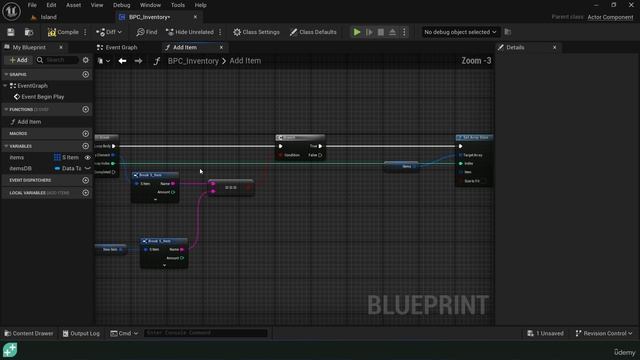Screen dimensions: 640x360
Task: Open the Cmd console type dropdown
Action: [124, 333]
